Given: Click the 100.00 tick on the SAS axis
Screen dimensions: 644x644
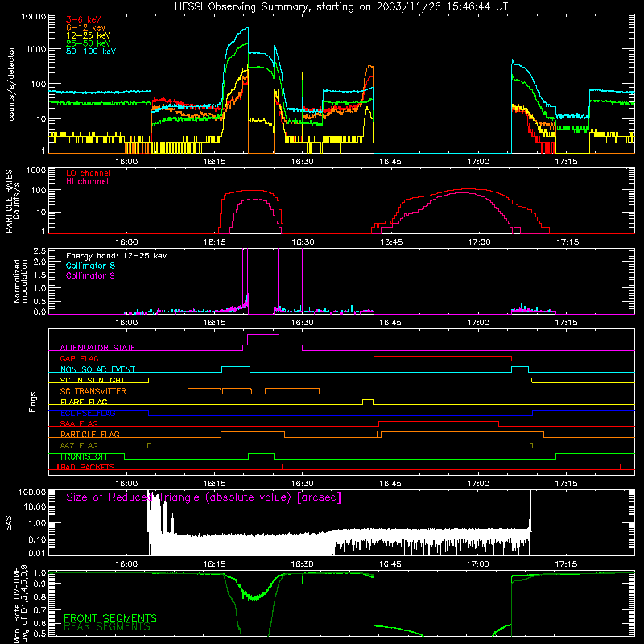Looking at the screenshot, I should tap(32, 493).
